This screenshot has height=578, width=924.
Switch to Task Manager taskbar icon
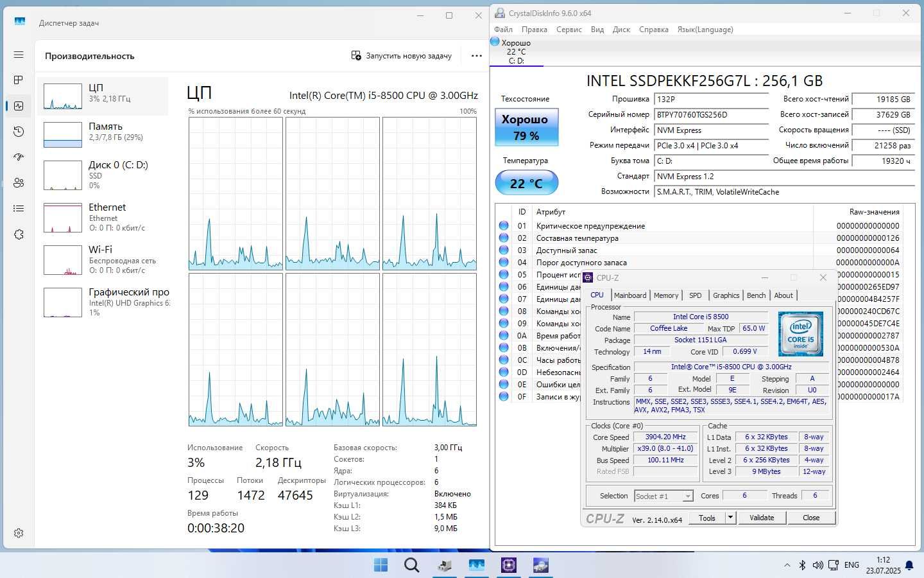coord(476,565)
